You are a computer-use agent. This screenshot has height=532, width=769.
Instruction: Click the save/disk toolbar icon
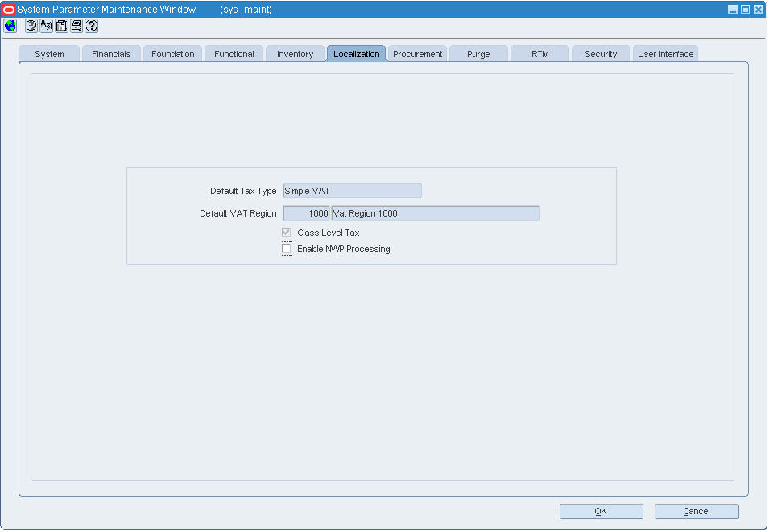point(61,26)
